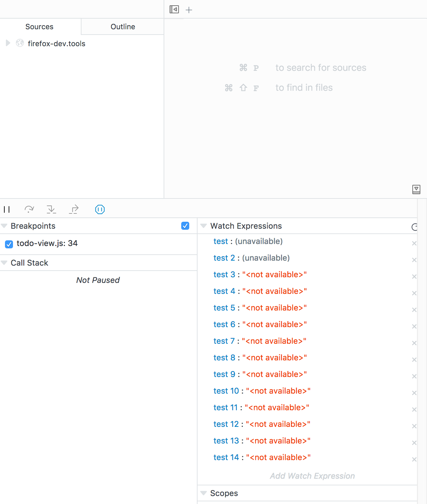Collapse the Breakpoints section arrow
The image size is (427, 504).
pos(4,226)
